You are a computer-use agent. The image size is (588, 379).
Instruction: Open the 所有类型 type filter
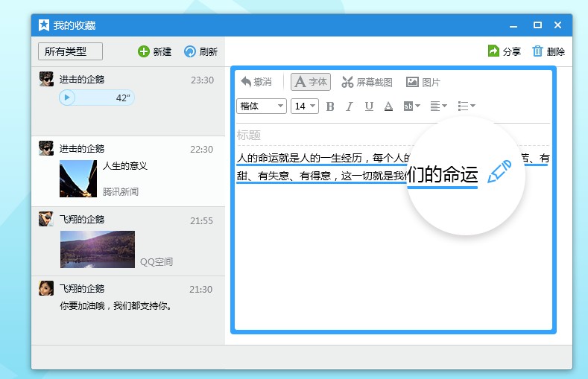click(x=70, y=51)
